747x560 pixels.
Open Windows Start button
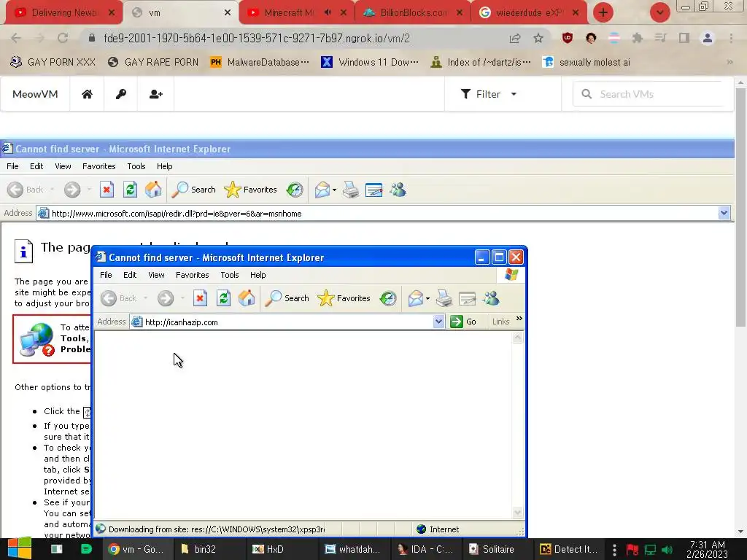pos(19,549)
